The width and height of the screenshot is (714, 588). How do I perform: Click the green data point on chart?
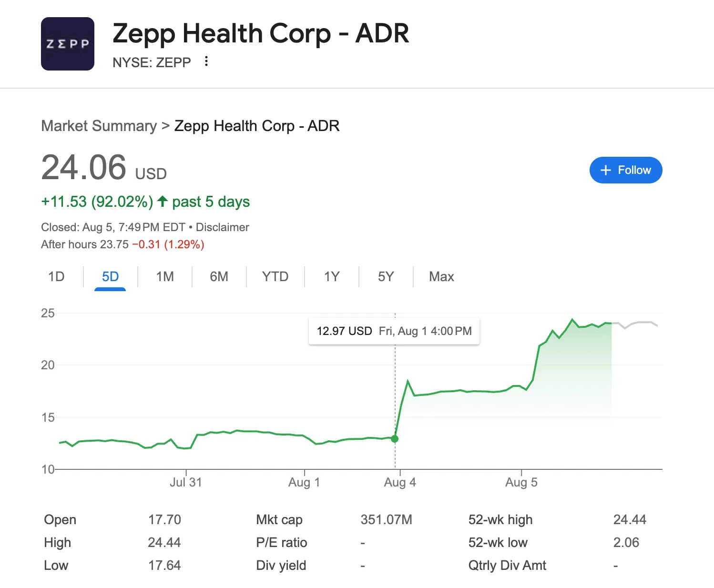tap(395, 439)
